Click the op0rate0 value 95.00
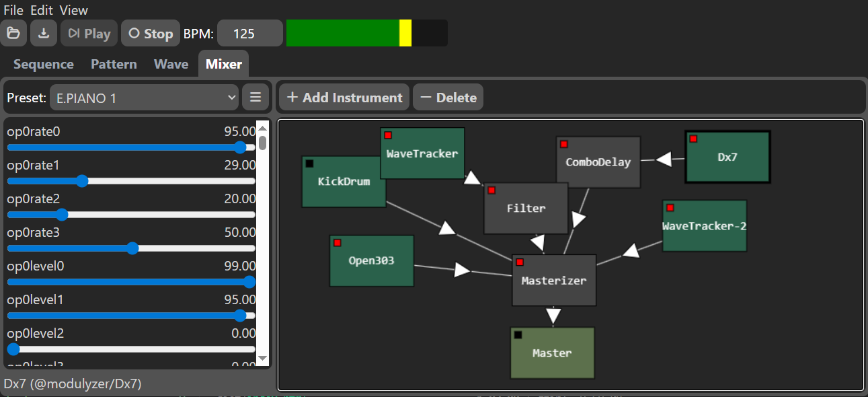The image size is (868, 397). pos(240,131)
